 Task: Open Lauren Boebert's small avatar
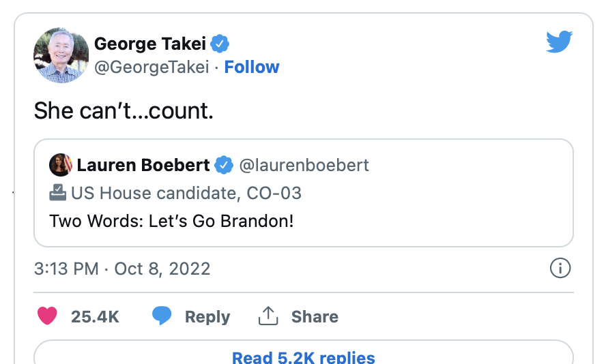pos(61,165)
